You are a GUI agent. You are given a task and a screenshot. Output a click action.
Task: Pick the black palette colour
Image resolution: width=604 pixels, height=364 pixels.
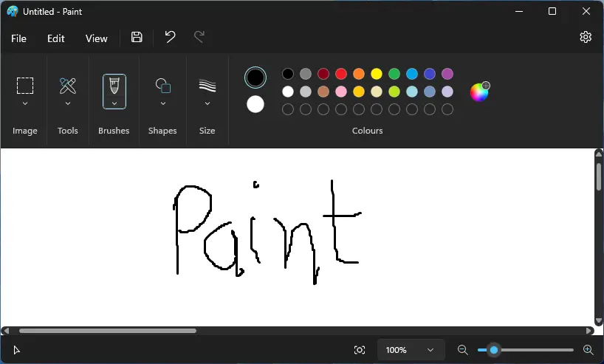[x=288, y=74]
